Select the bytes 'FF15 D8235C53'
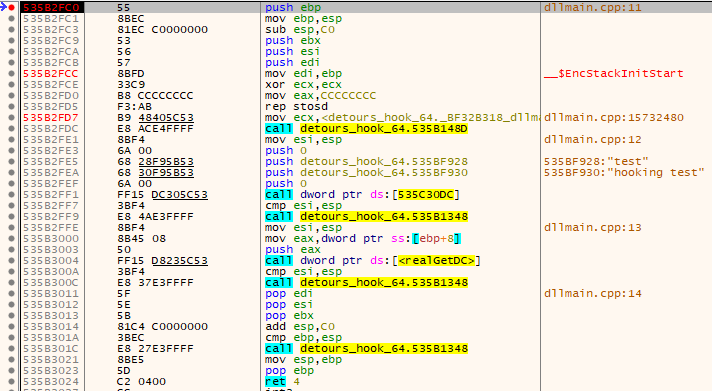The image size is (712, 391). tap(162, 261)
